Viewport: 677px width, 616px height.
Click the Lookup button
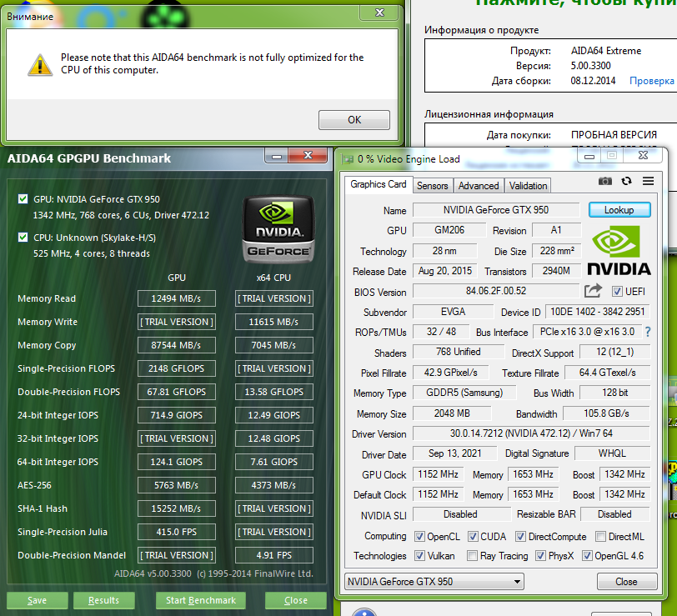pos(619,210)
